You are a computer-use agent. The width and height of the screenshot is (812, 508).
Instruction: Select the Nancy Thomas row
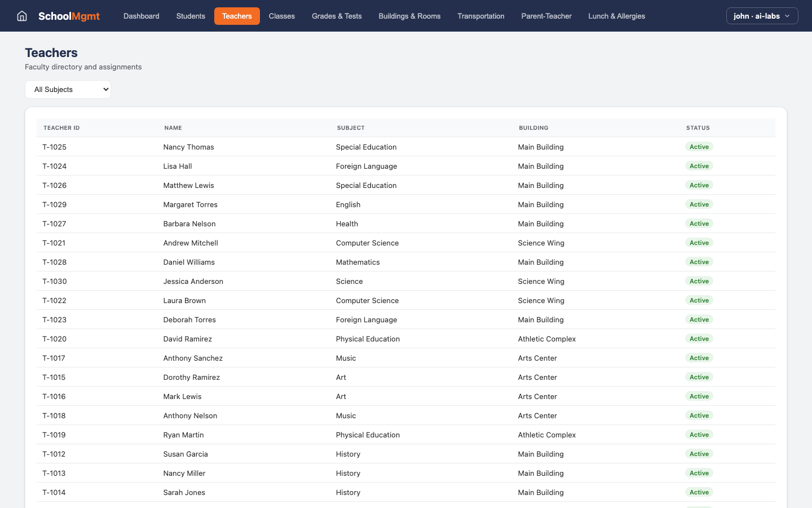188,147
